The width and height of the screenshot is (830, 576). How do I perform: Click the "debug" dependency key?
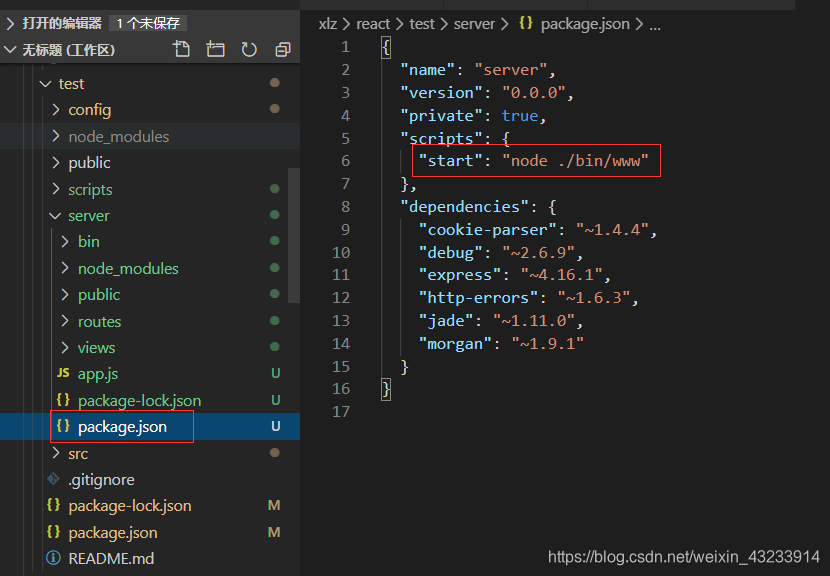[x=450, y=253]
